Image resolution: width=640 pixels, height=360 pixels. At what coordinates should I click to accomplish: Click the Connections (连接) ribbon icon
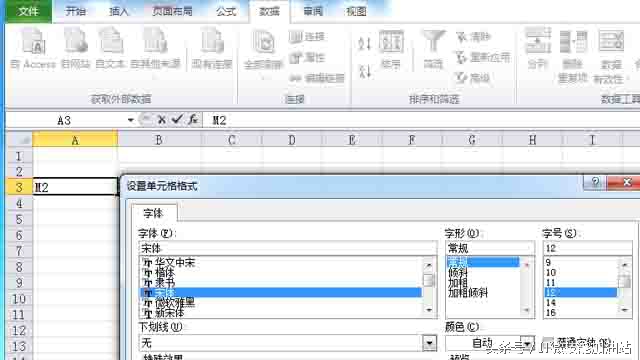pos(296,37)
